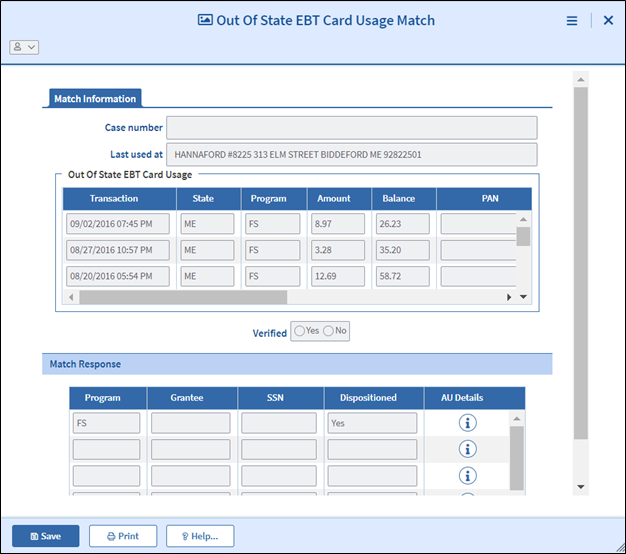Image resolution: width=626 pixels, height=554 pixels.
Task: Click the main window vertical scrollbar thumb
Action: [581, 263]
